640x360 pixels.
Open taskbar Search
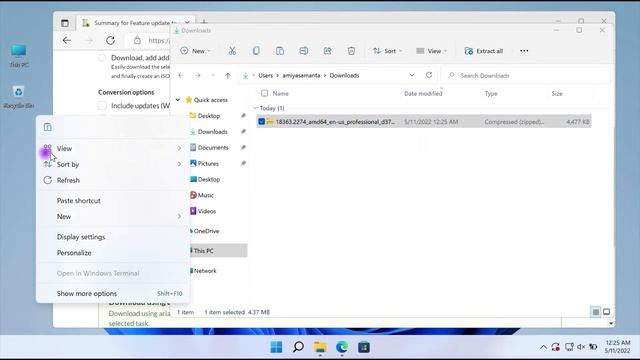click(298, 347)
